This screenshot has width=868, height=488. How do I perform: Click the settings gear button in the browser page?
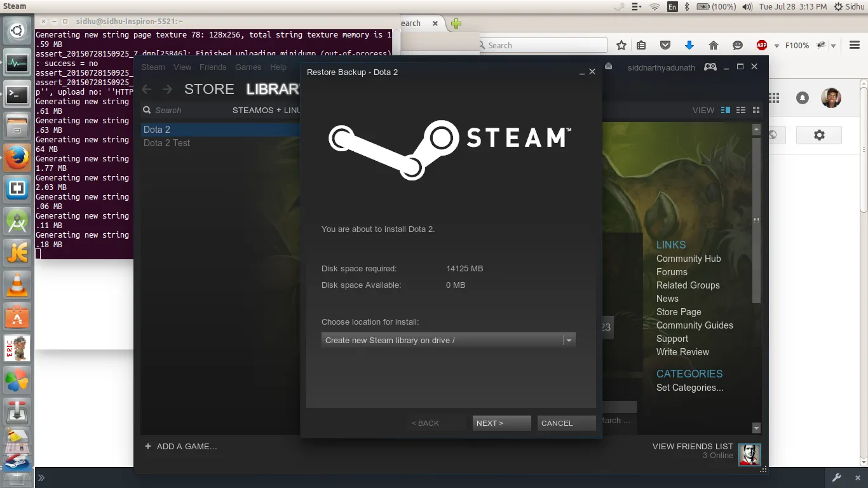(x=819, y=135)
